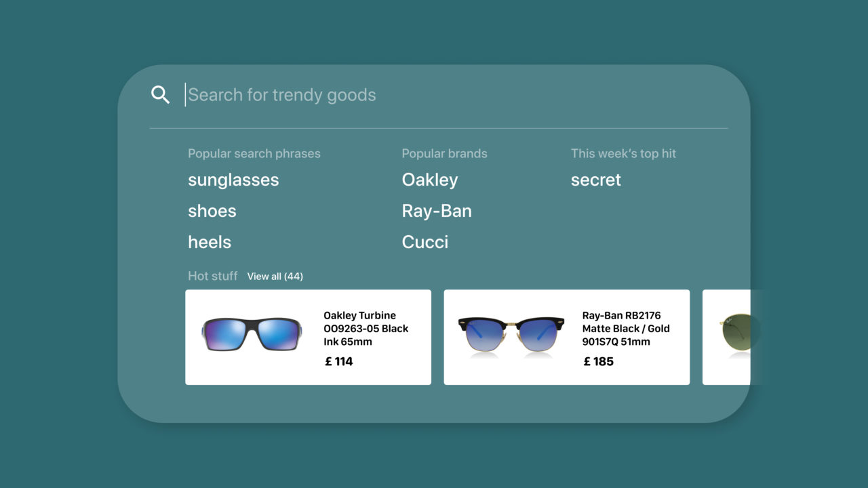Open the Ray-Ban Clubmaster sunglasses image
The width and height of the screenshot is (868, 488).
click(511, 335)
